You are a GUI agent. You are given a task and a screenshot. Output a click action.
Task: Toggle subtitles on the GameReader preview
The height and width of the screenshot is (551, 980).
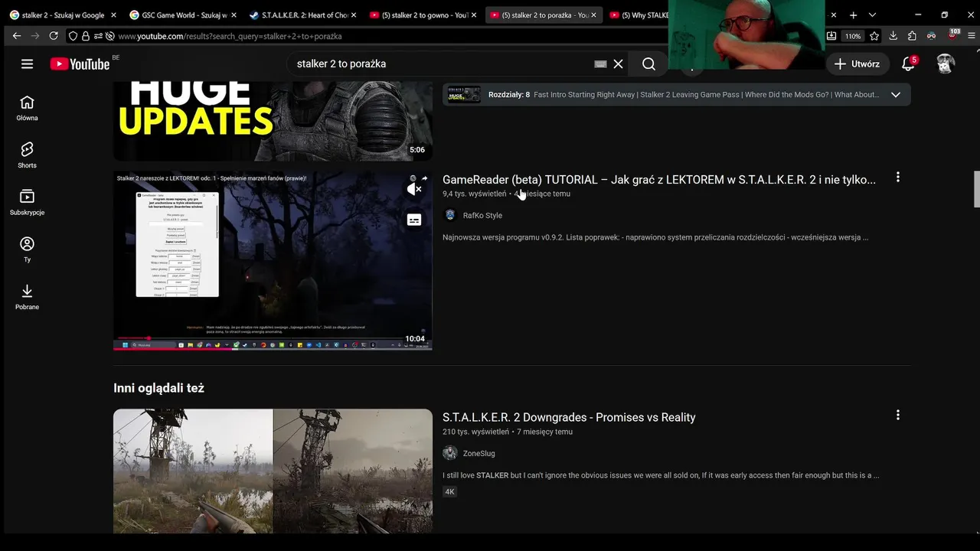tap(414, 220)
